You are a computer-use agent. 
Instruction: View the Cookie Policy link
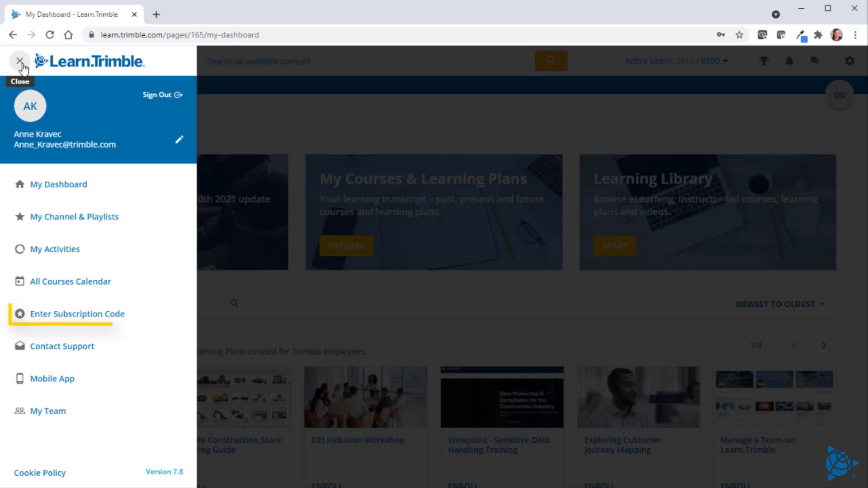tap(39, 472)
